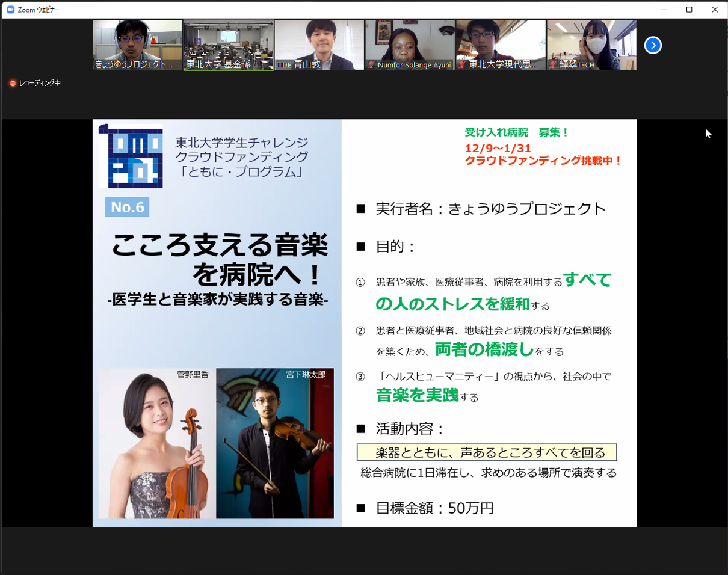Click 実行者名：きょうゆうプロジェクト line
728x575 pixels.
490,209
